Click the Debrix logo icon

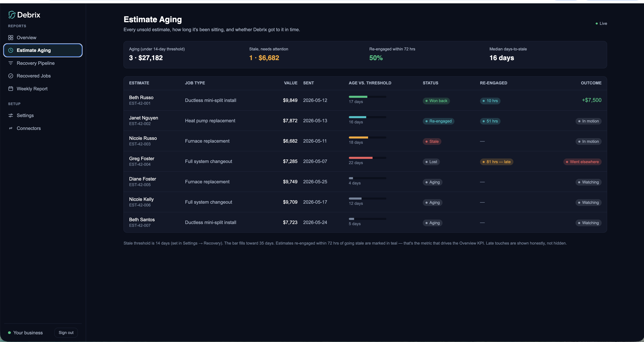(x=12, y=15)
